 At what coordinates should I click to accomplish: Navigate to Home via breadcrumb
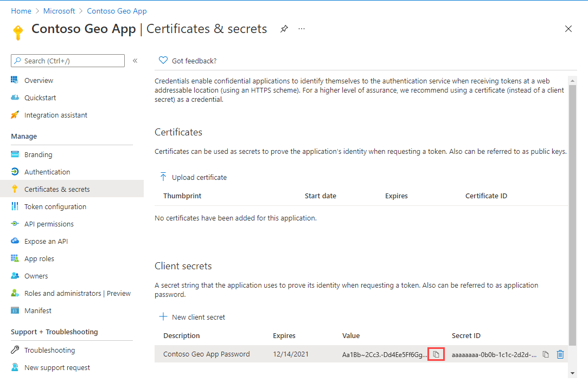pos(21,10)
